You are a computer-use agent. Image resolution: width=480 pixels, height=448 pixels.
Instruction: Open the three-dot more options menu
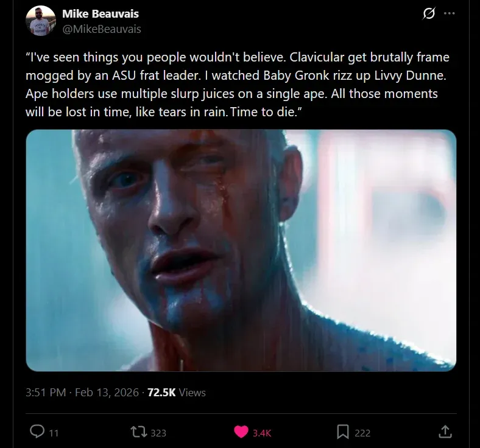(450, 14)
